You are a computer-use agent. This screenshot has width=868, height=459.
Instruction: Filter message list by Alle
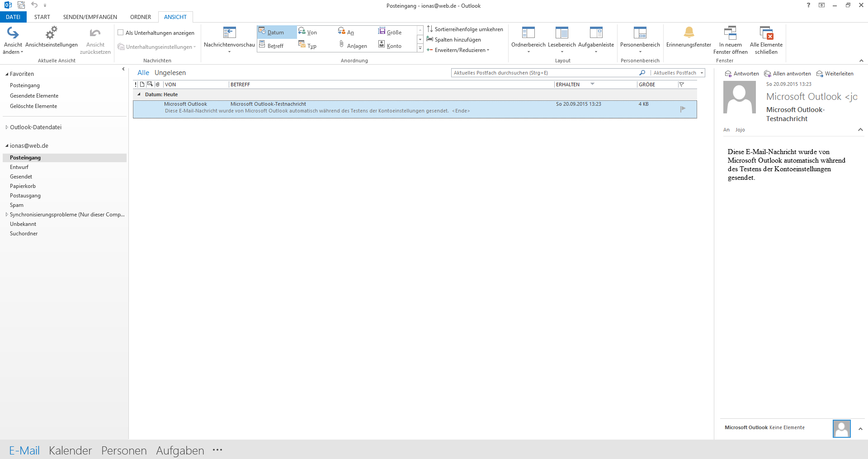click(x=143, y=73)
